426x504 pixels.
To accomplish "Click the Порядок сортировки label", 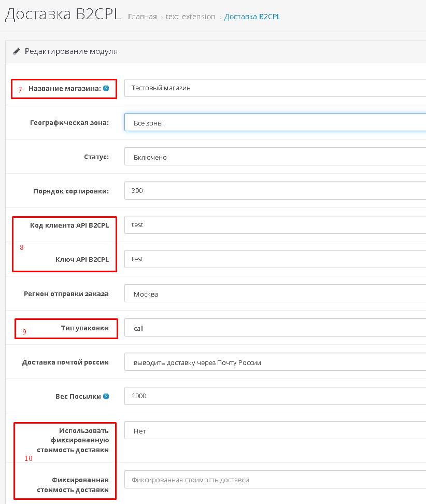I will 71,191.
